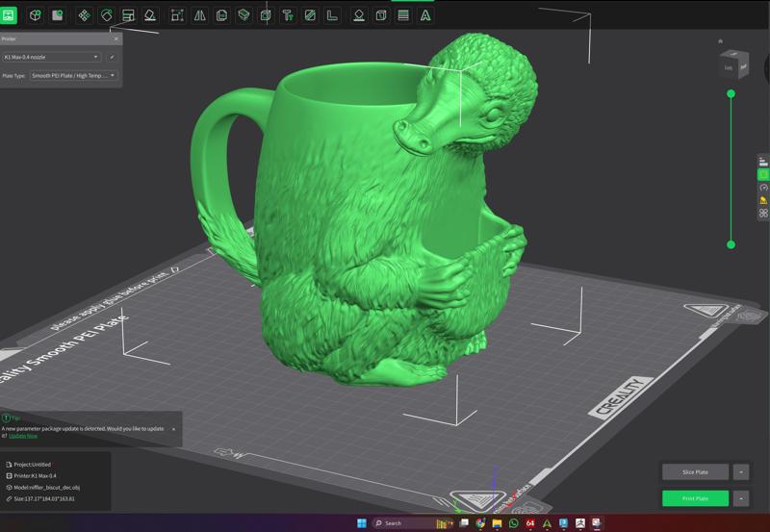Viewport: 770px width, 532px height.
Task: Toggle the green highlighted right sidebar icon
Action: point(763,174)
